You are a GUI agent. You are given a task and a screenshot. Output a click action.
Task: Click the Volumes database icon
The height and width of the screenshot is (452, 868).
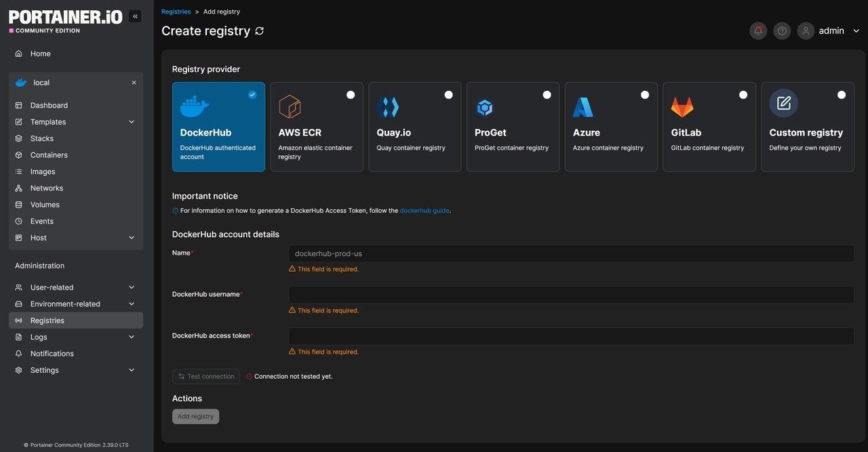[x=18, y=205]
